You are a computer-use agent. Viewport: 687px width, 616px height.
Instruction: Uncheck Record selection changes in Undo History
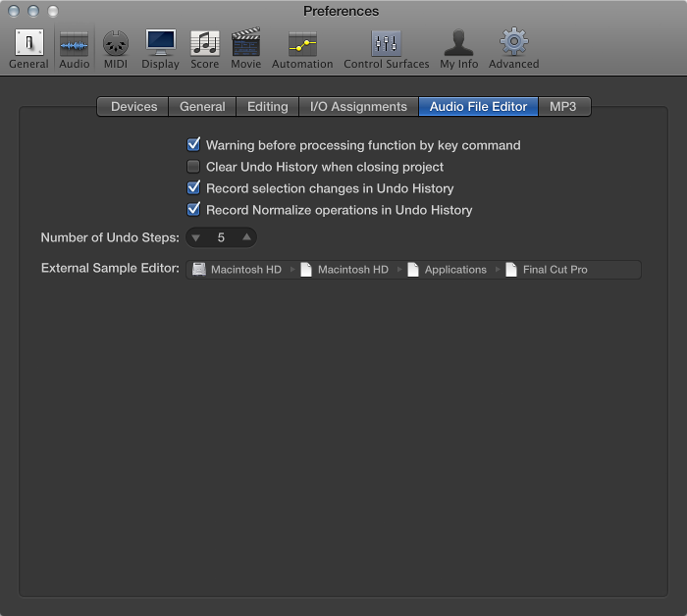click(x=193, y=187)
